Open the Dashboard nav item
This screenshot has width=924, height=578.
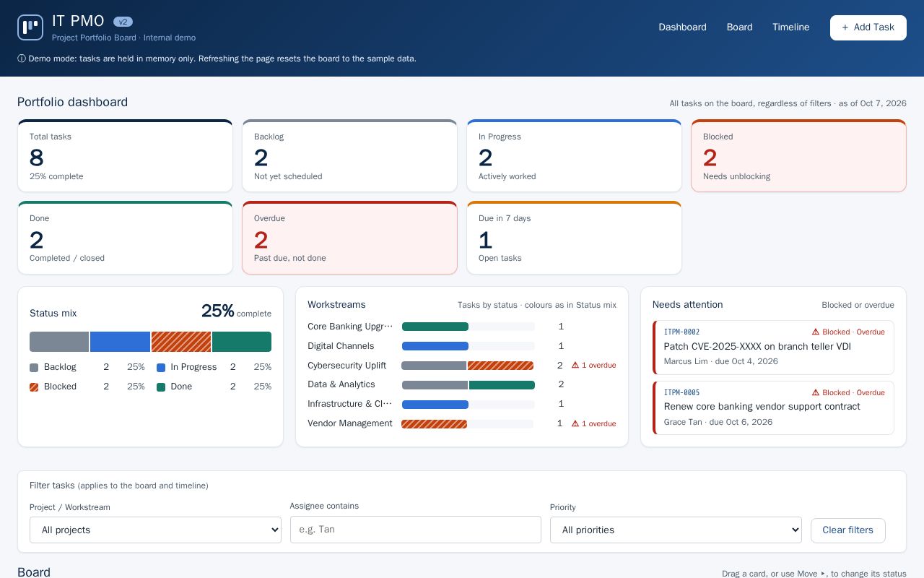682,27
